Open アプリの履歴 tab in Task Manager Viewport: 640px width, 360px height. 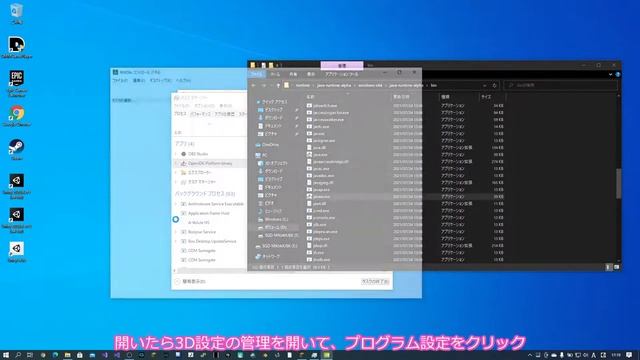(x=225, y=114)
